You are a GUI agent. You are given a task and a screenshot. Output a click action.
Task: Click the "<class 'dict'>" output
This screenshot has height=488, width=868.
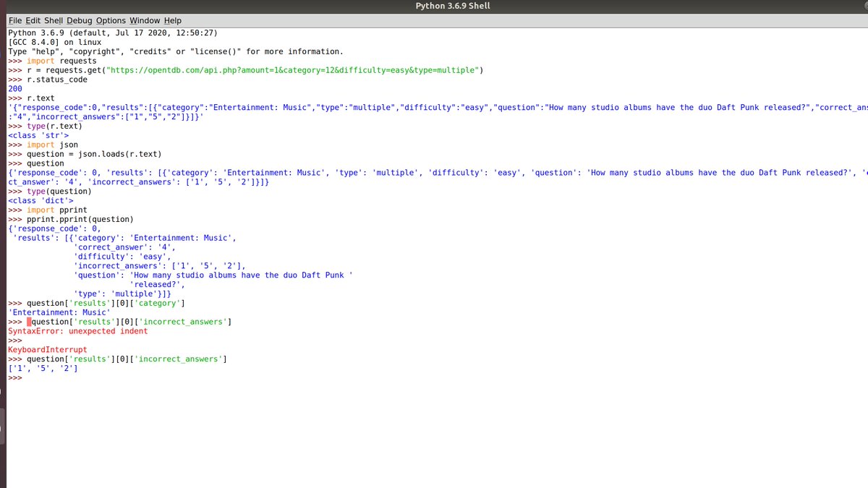pos(41,200)
